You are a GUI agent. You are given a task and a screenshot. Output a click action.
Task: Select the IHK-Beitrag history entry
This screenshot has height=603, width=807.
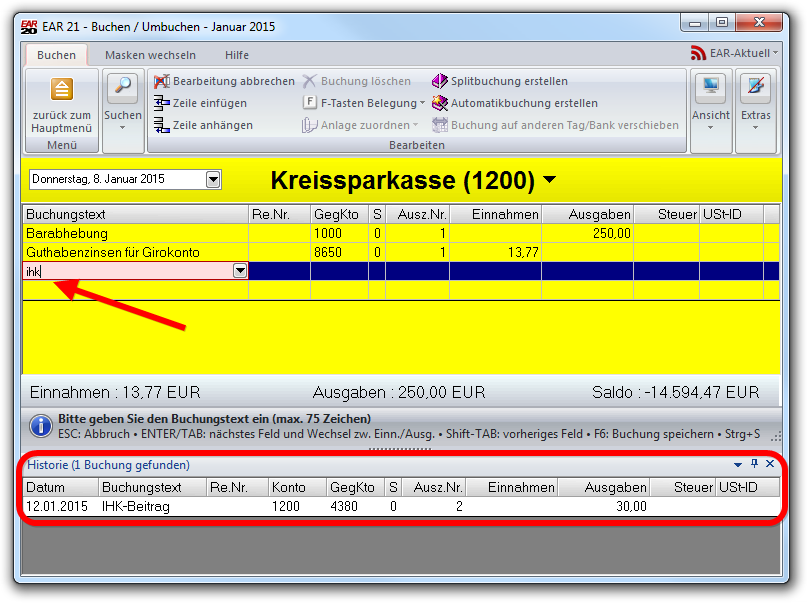click(135, 506)
